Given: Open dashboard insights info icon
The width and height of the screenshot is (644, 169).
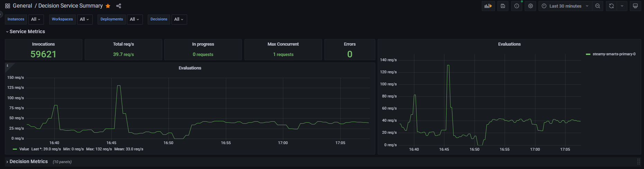Looking at the screenshot, I should pos(517,6).
